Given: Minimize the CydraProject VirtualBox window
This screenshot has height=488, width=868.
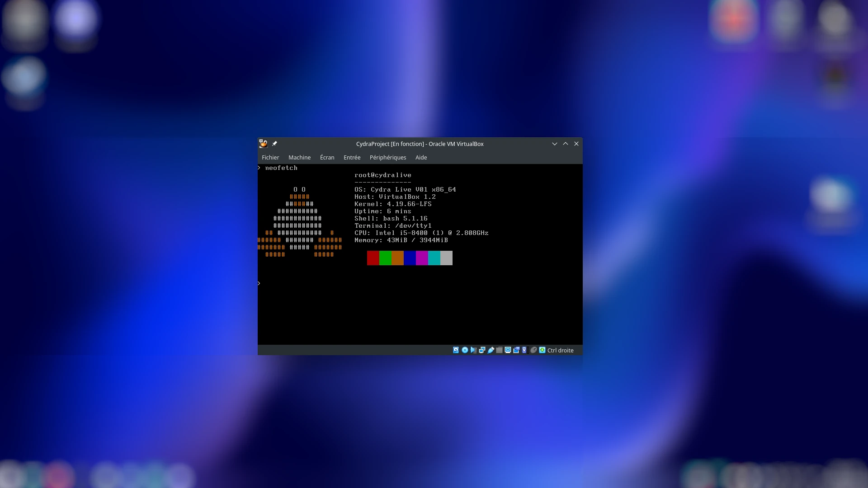Looking at the screenshot, I should click(554, 144).
